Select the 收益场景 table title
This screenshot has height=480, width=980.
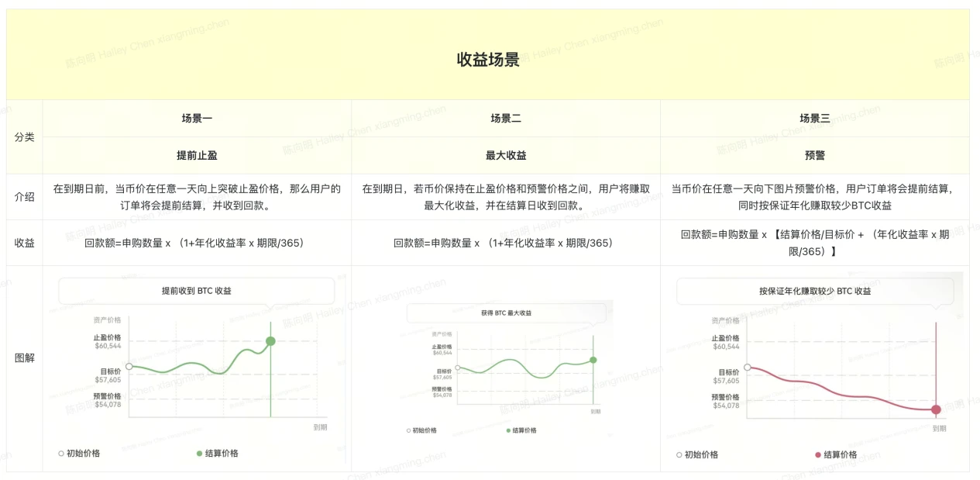click(488, 60)
